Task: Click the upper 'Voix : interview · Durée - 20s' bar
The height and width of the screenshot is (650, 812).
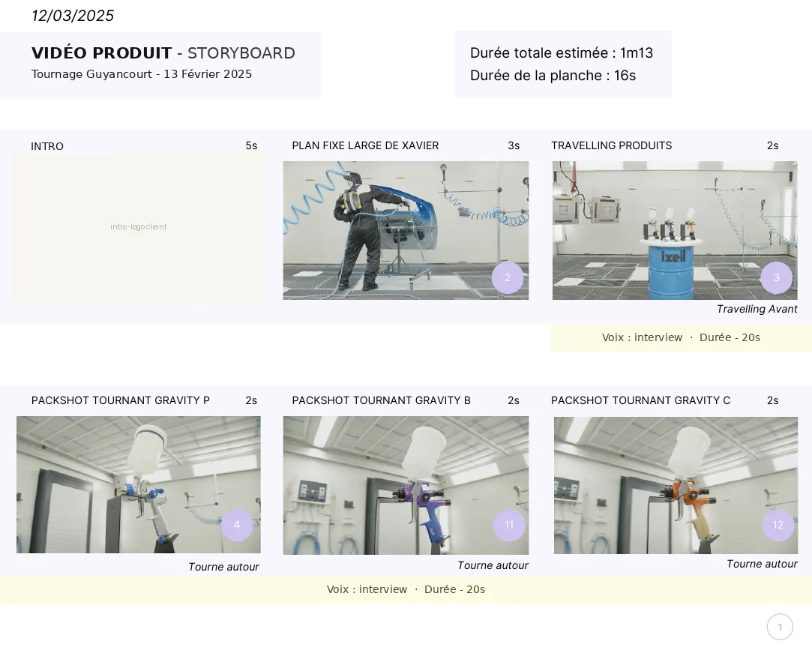Action: pos(681,337)
